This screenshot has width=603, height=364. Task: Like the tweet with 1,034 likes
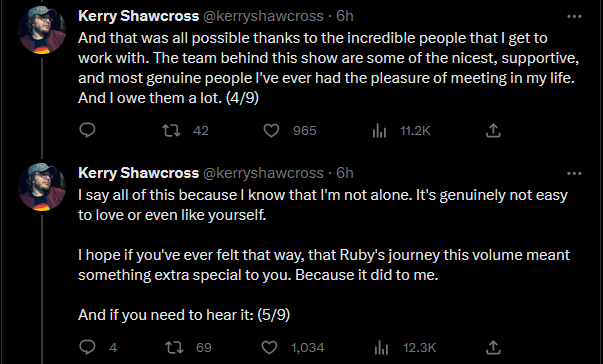click(x=269, y=347)
